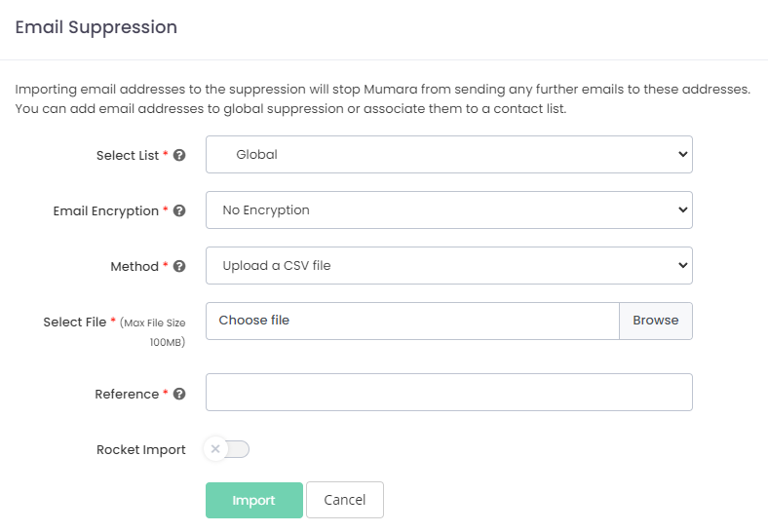Click the help icon beside Select List
Screen dimensions: 768x532
179,155
